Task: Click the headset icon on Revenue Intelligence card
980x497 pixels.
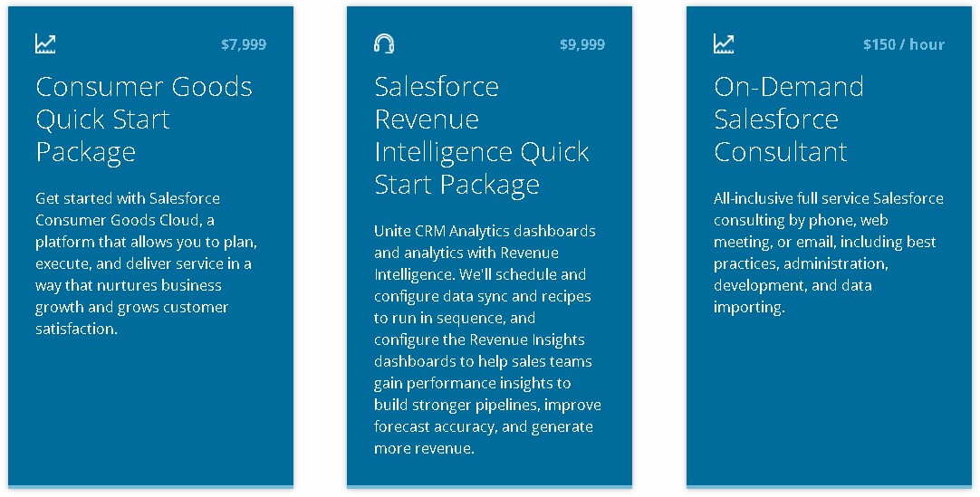Action: (384, 43)
